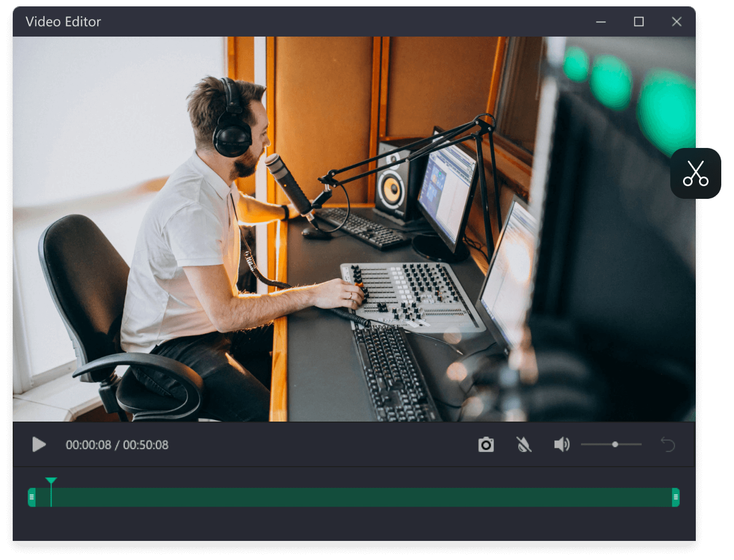
Task: Click the volume slider track's left end
Action: (583, 444)
